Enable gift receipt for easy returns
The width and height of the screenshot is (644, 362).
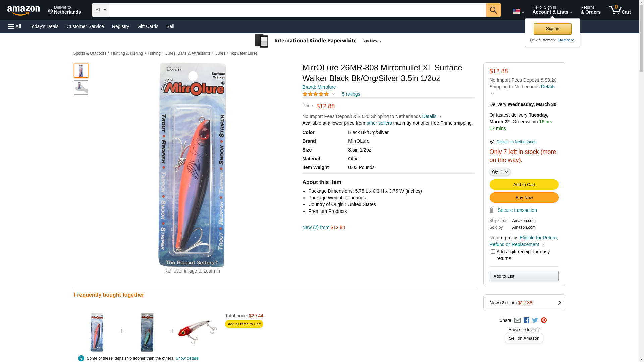(493, 252)
